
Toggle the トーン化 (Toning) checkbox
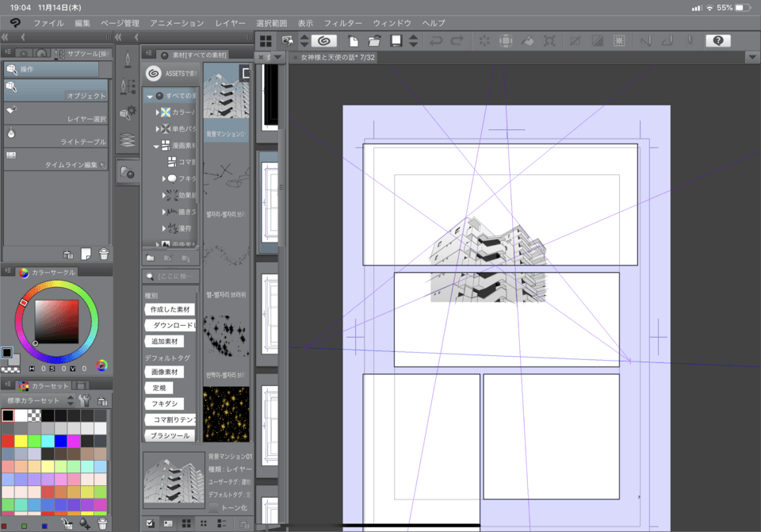[x=213, y=507]
